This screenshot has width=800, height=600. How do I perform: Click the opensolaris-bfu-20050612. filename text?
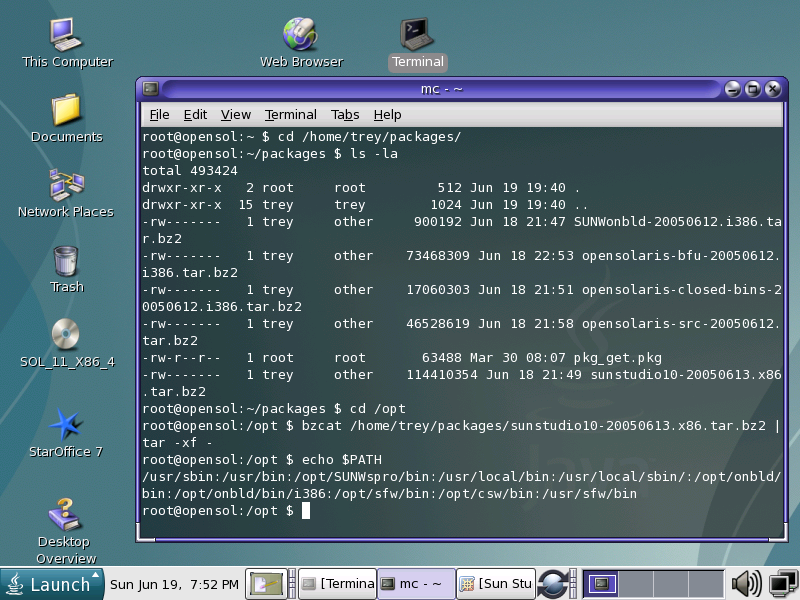pos(681,256)
